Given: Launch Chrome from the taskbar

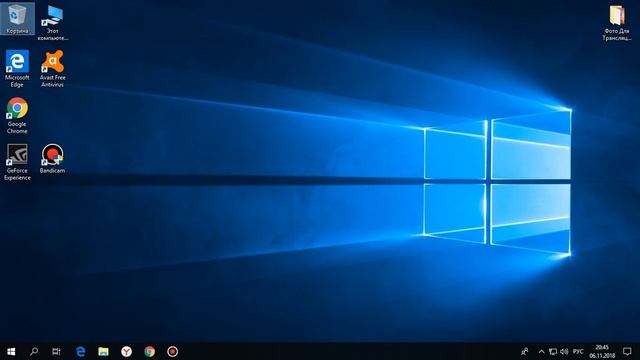Looking at the screenshot, I should click(x=149, y=351).
